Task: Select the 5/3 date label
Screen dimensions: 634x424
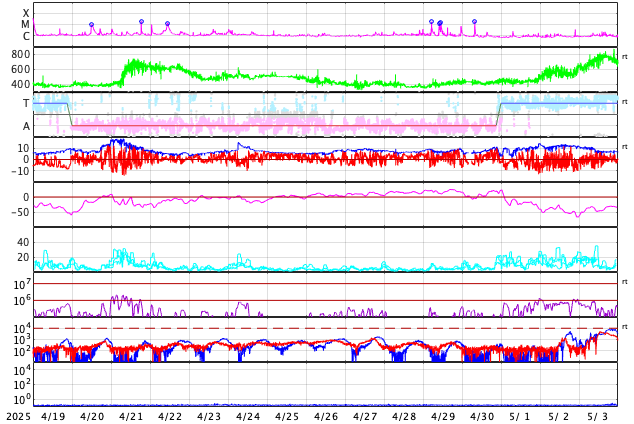Action: point(598,417)
